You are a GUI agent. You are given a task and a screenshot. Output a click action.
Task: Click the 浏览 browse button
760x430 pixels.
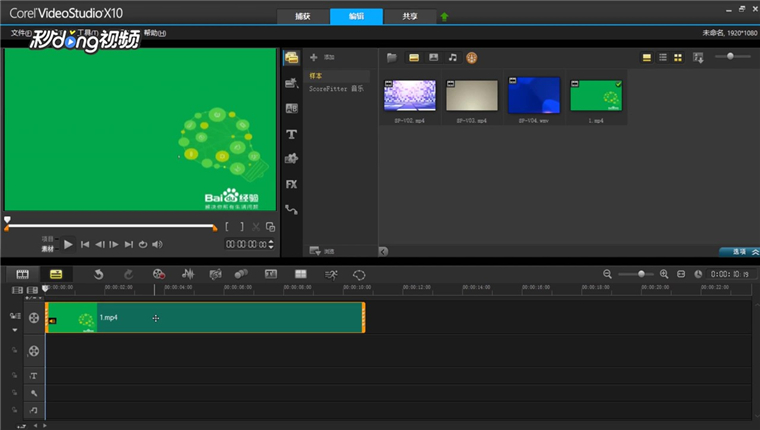322,251
